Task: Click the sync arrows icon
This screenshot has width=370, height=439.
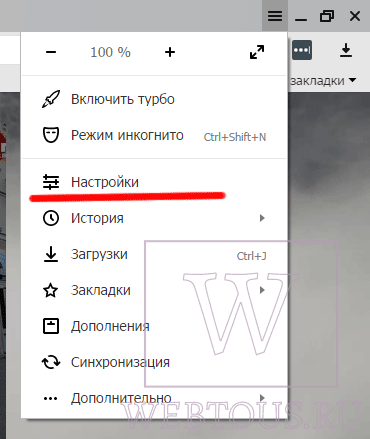Action: (51, 362)
